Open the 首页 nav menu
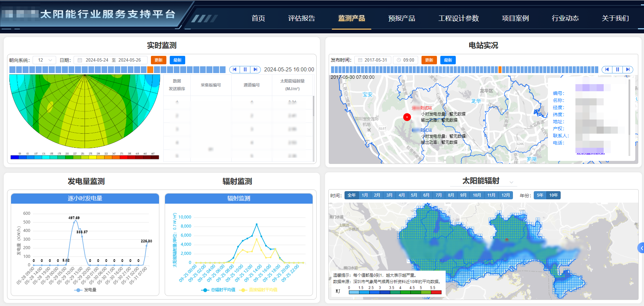Screen dimensions: 644x306 pyautogui.click(x=258, y=18)
